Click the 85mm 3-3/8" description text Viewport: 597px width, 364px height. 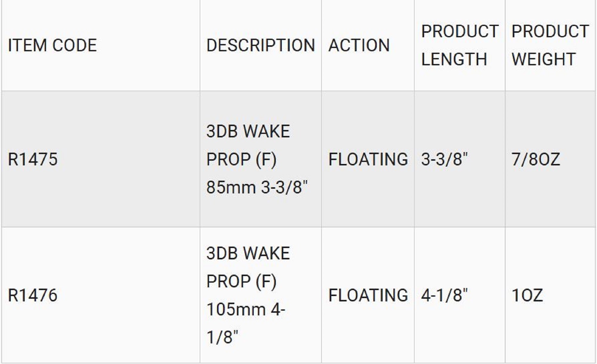(x=257, y=188)
